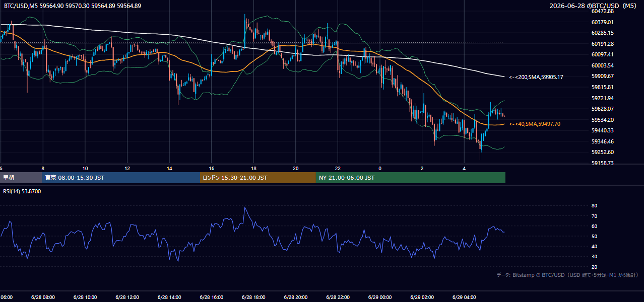Click the 59628.07 price axis label
Image resolution: width=644 pixels, height=302 pixels.
click(x=602, y=109)
